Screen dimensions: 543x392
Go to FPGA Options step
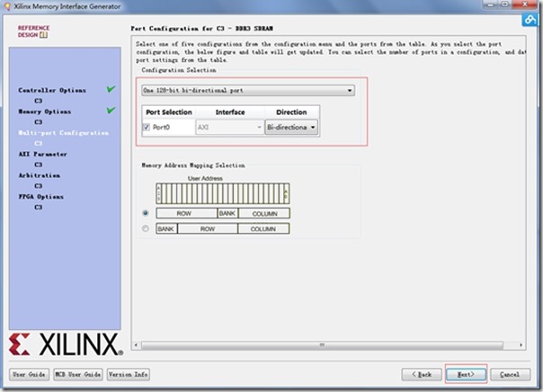pos(40,197)
